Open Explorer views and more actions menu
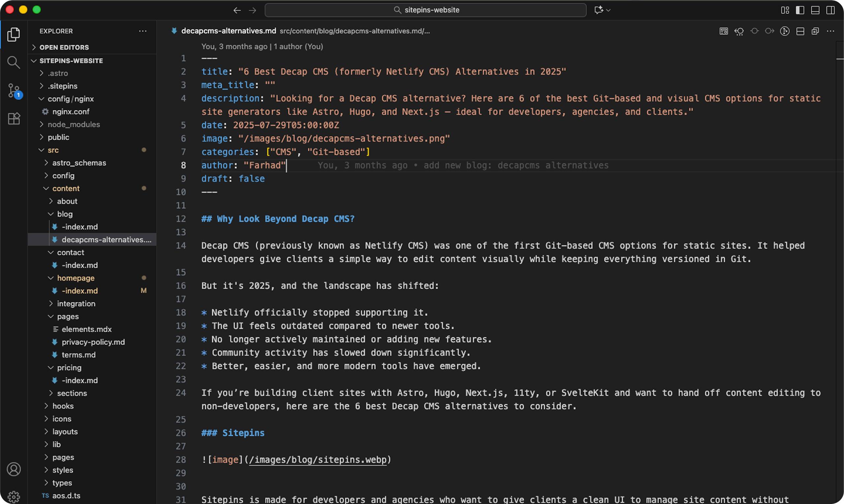 coord(143,31)
